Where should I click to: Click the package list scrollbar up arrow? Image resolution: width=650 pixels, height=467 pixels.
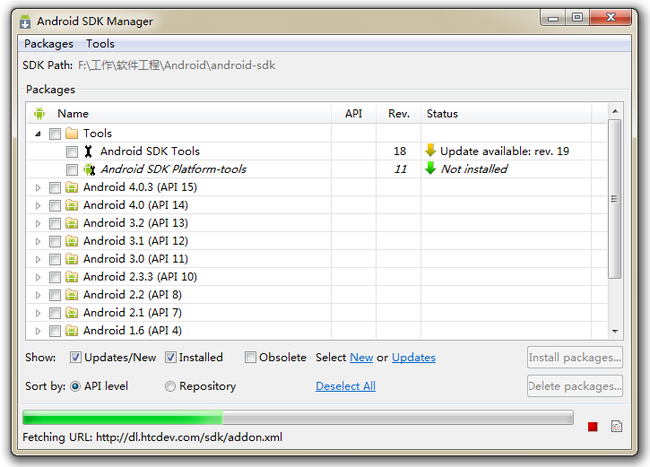(615, 111)
